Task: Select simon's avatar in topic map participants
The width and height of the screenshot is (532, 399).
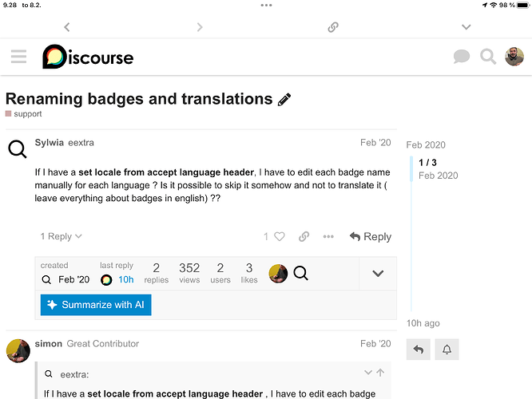Action: click(x=278, y=273)
